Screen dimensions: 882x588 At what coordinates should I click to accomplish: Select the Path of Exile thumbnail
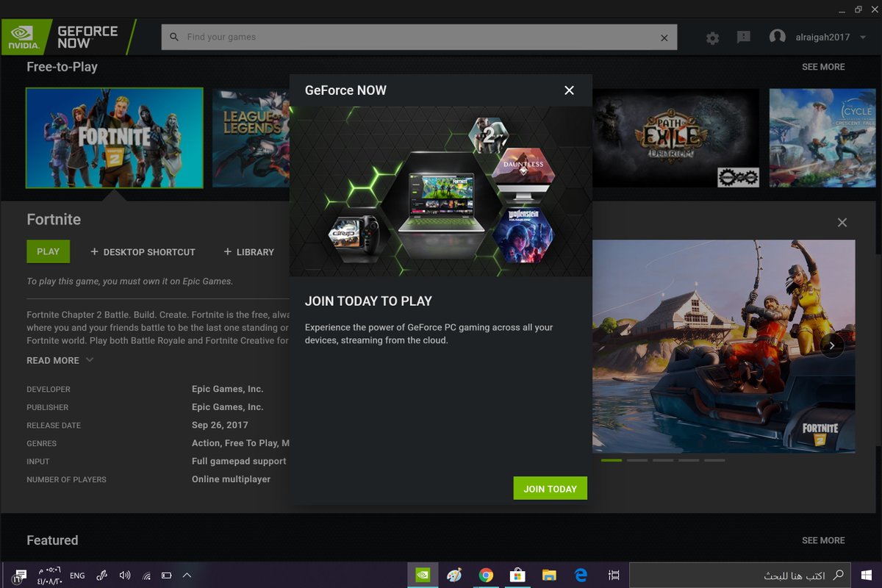click(675, 138)
